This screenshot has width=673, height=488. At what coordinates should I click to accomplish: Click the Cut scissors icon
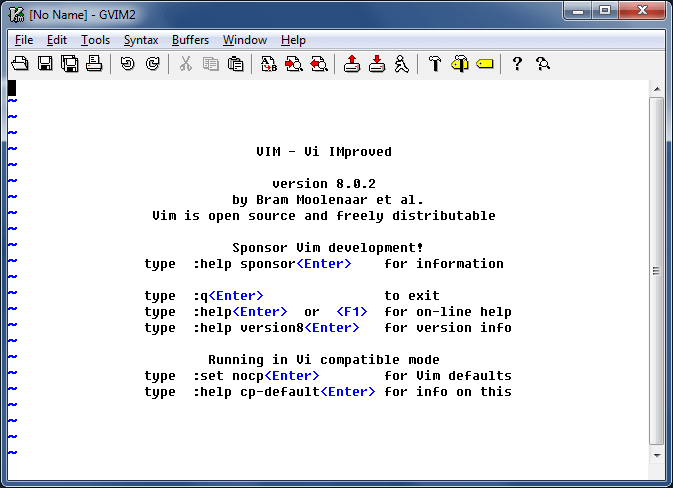point(185,64)
